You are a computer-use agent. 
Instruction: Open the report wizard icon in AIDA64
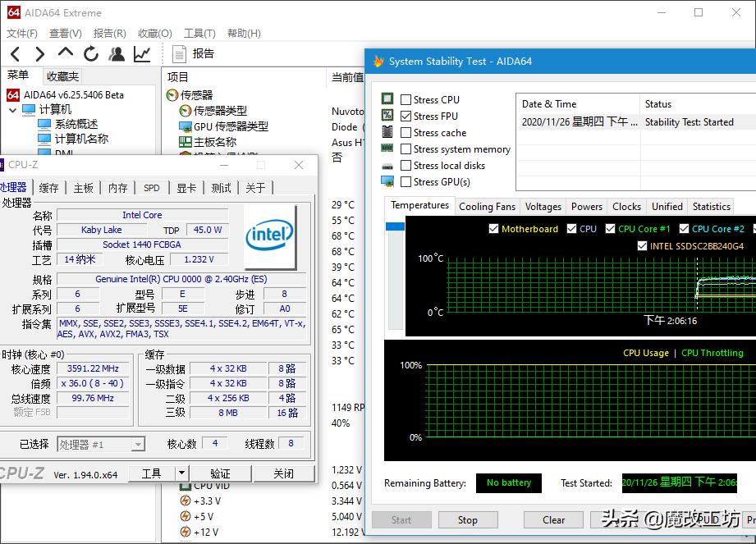coord(116,53)
